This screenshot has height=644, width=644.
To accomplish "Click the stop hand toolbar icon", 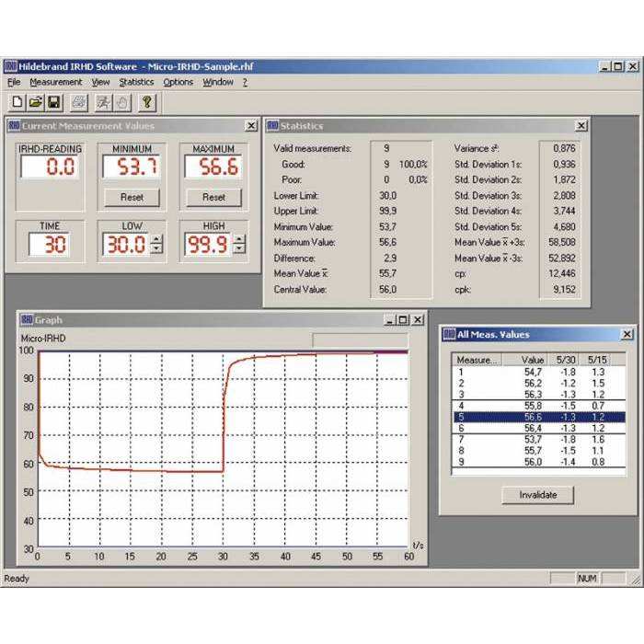I will point(122,102).
